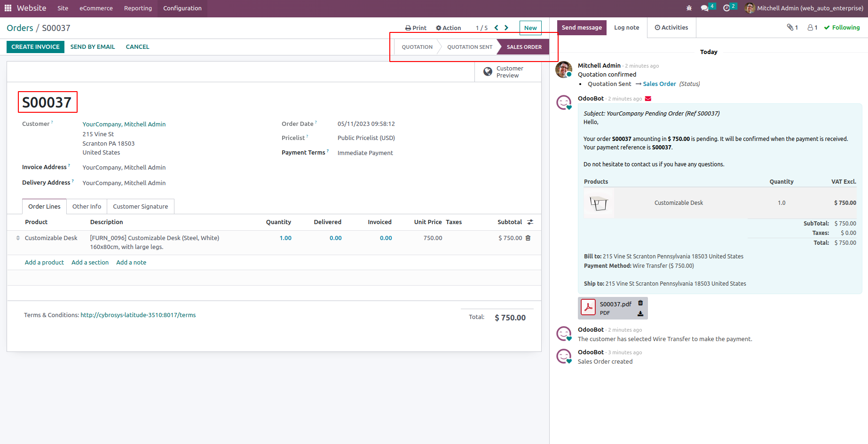Screen dimensions: 868x444
Task: Toggle the Following subscription status
Action: [842, 28]
